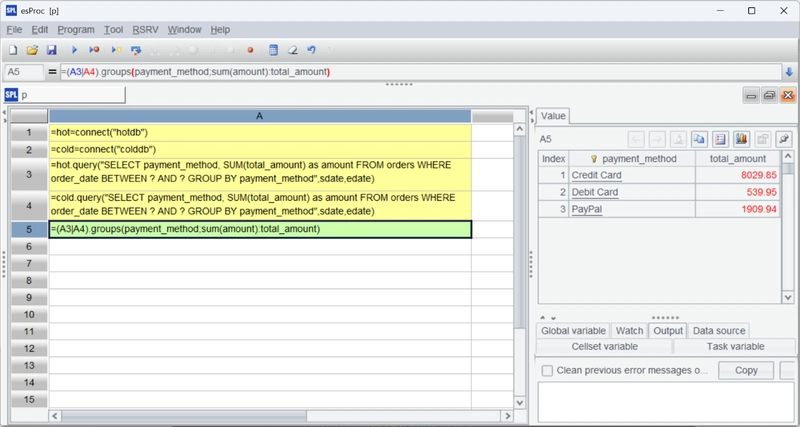800x427 pixels.
Task: Click the greyed stop square icon
Action: [x=231, y=50]
